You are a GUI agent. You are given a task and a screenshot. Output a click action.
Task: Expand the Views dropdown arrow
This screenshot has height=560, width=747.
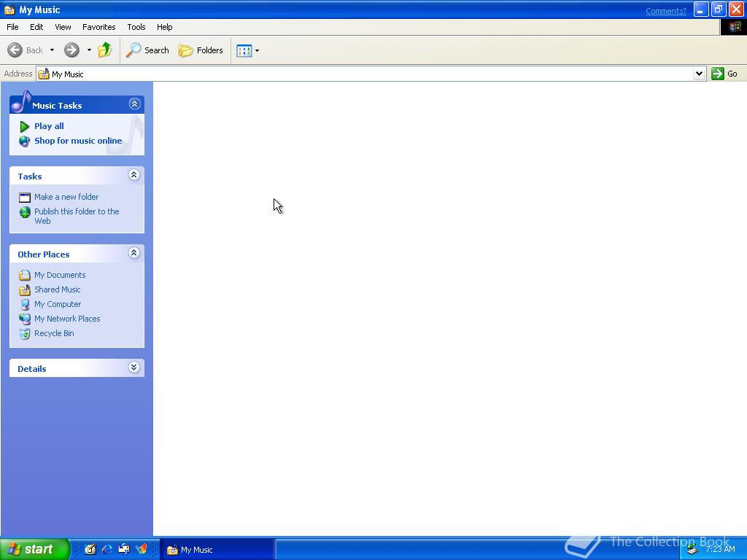point(258,50)
